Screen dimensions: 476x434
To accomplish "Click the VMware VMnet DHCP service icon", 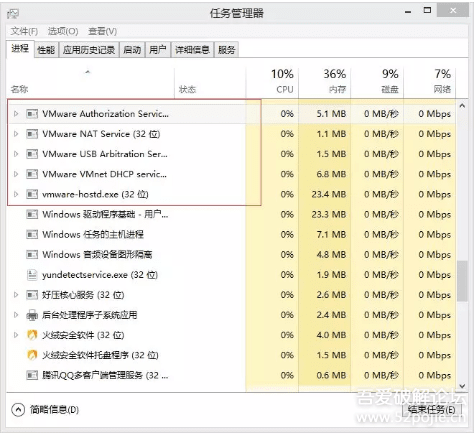I will tap(32, 174).
